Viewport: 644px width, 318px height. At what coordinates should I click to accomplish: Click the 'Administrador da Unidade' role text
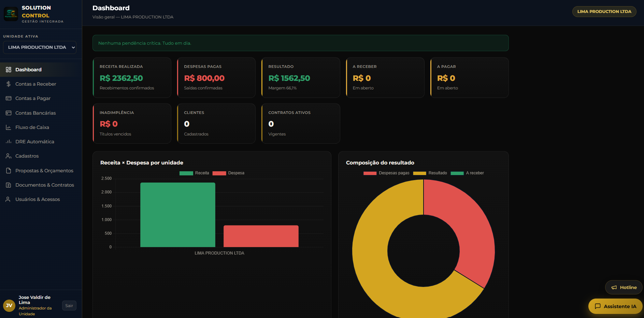tap(35, 311)
